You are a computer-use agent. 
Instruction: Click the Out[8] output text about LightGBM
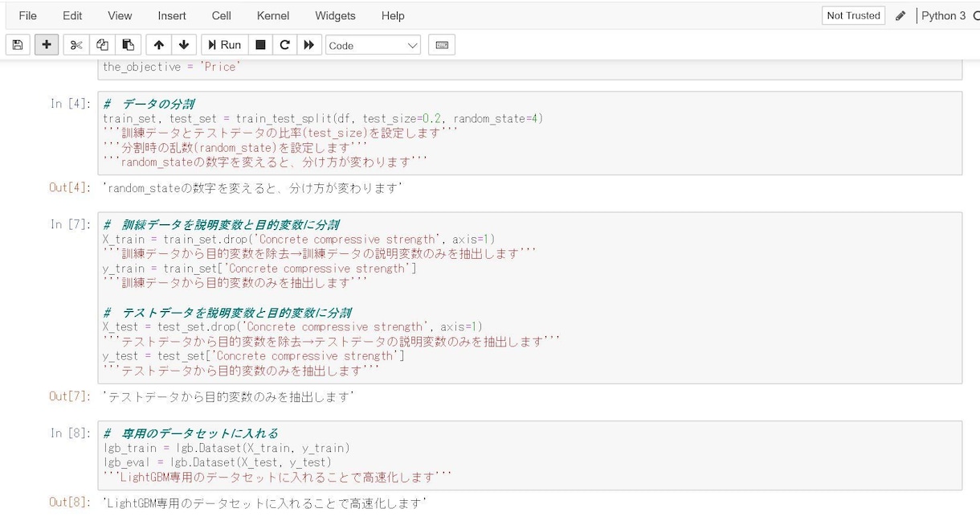point(264,503)
